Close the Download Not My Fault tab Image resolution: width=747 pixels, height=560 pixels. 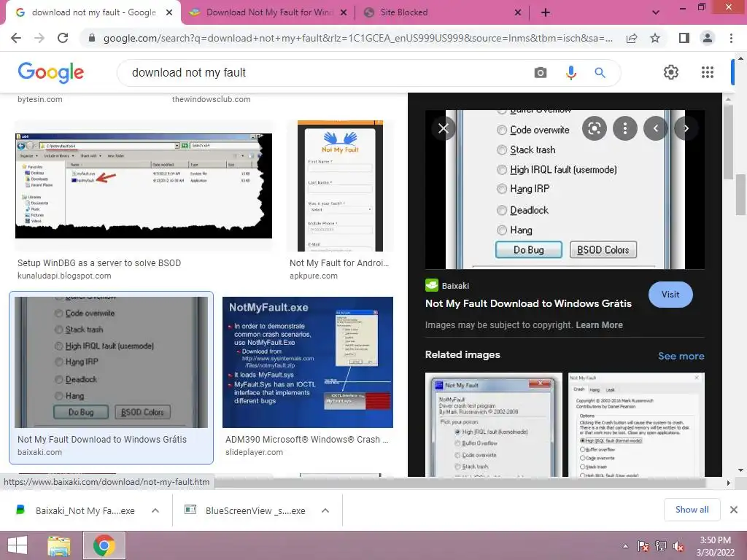(344, 12)
